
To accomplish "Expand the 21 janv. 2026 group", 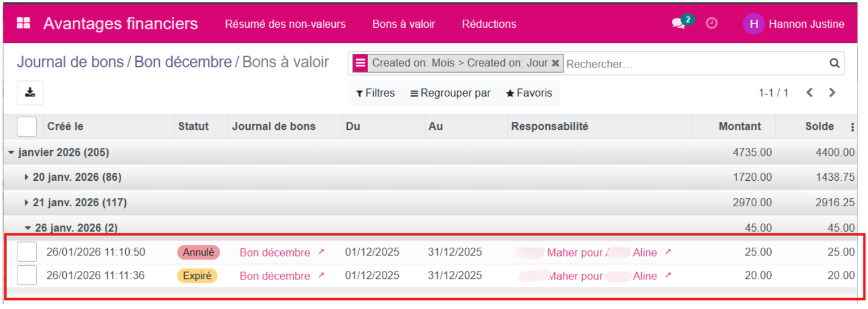I will click(75, 203).
